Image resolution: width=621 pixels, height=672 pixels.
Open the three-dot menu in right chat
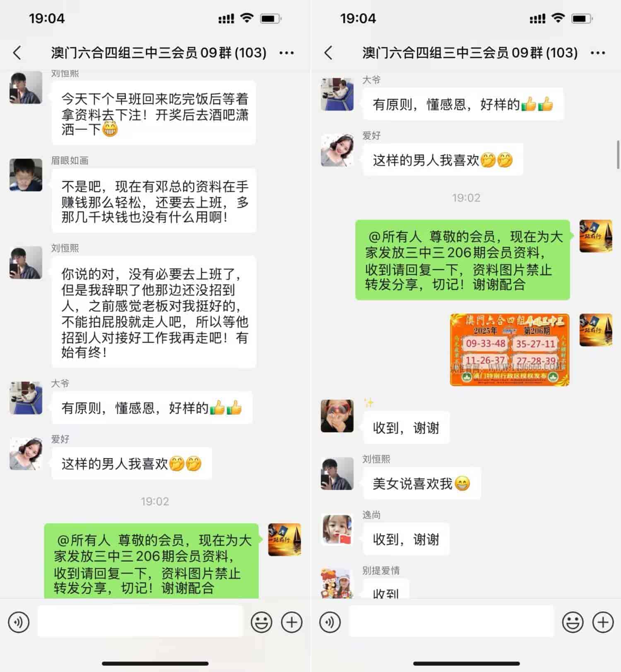598,53
